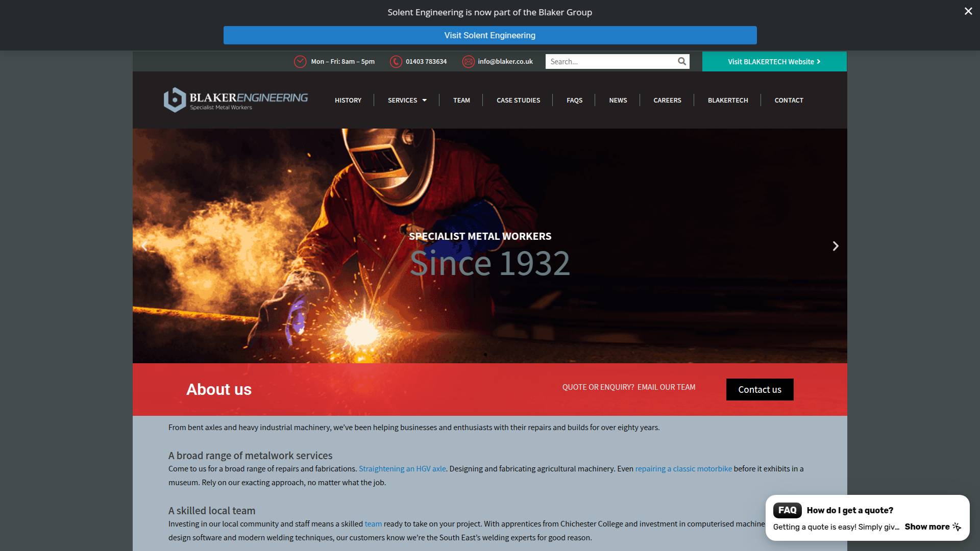Click the Contact us button
The image size is (980, 551).
coord(759,389)
